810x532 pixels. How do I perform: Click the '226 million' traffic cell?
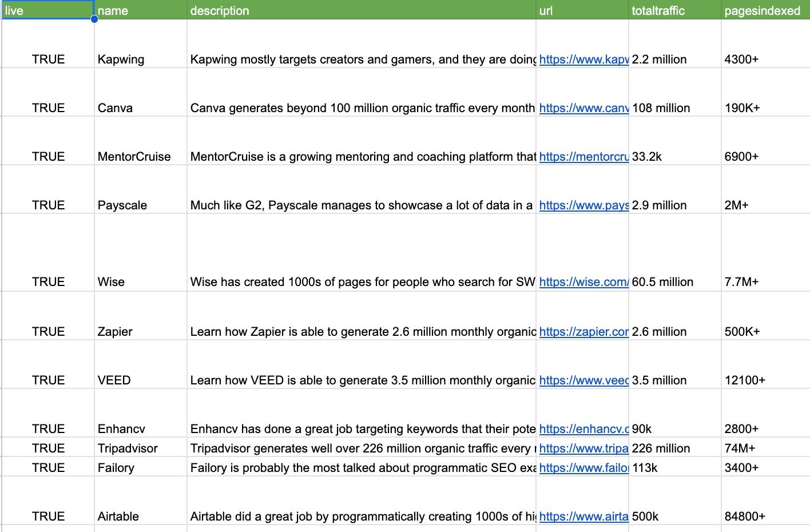[675, 447]
